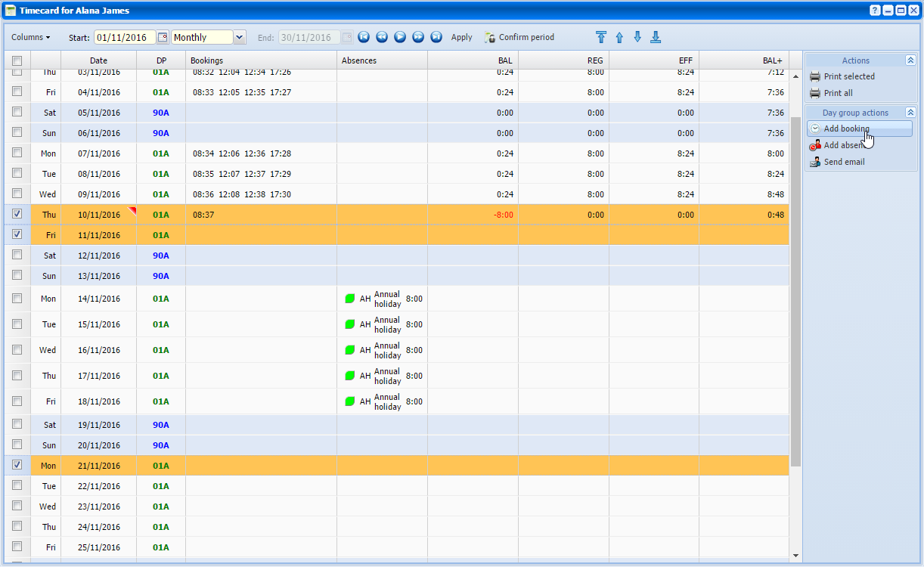
Task: Jump to the last period
Action: pos(436,37)
